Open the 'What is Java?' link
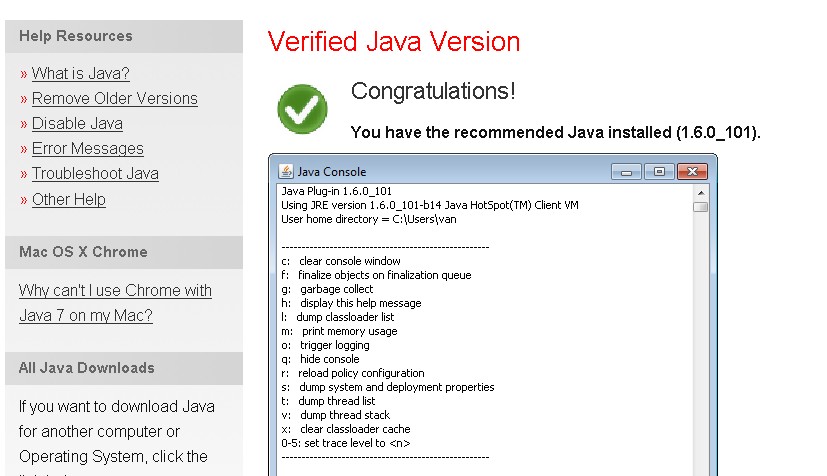Viewport: 827px width, 476px height. [x=80, y=73]
